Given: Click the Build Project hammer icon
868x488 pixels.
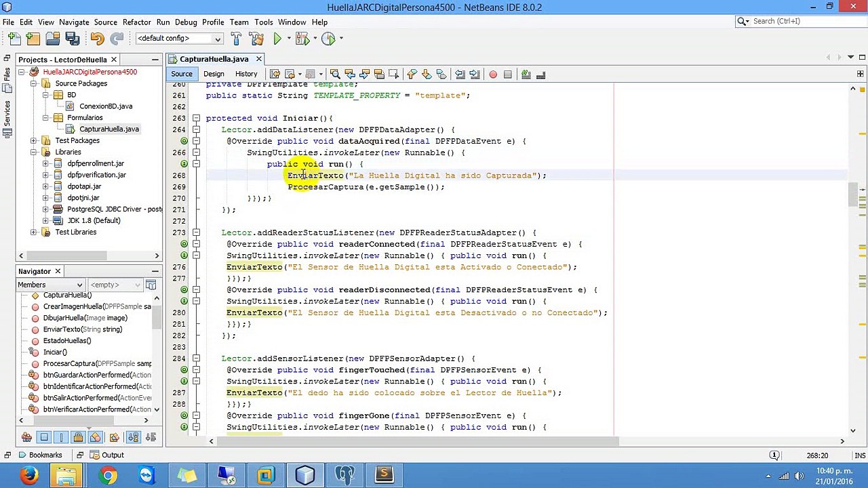Looking at the screenshot, I should [236, 39].
